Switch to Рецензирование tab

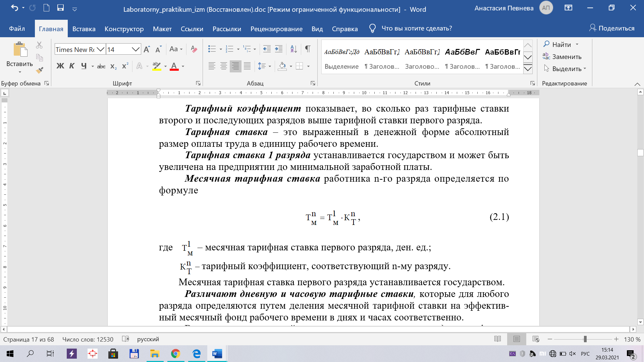point(276,29)
